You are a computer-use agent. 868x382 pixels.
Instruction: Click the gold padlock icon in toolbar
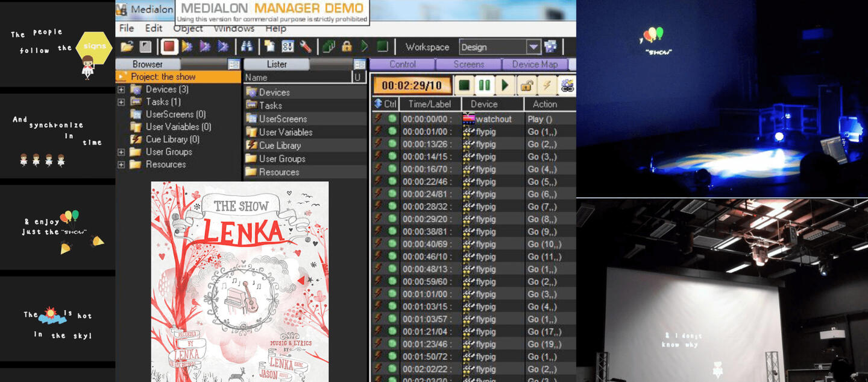(x=347, y=46)
